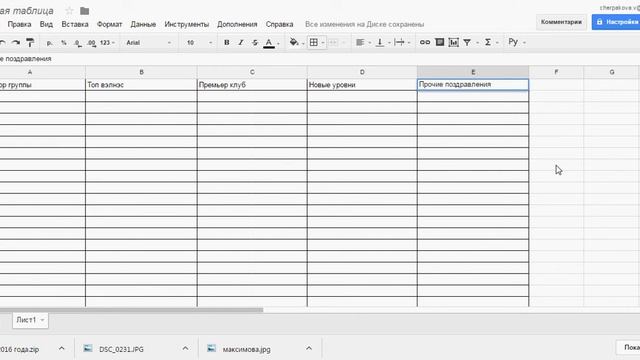Decrease decimal places
The height and width of the screenshot is (360, 640).
tap(78, 43)
